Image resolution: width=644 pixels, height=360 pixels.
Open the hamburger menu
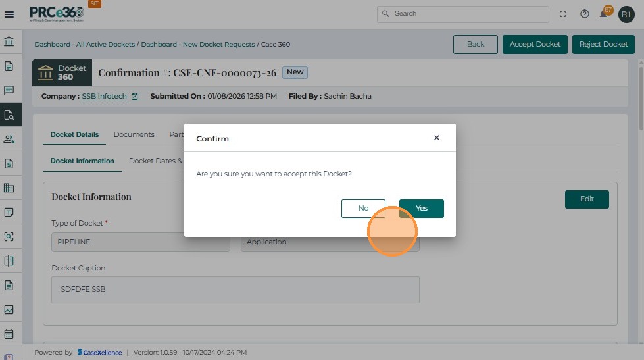point(9,14)
